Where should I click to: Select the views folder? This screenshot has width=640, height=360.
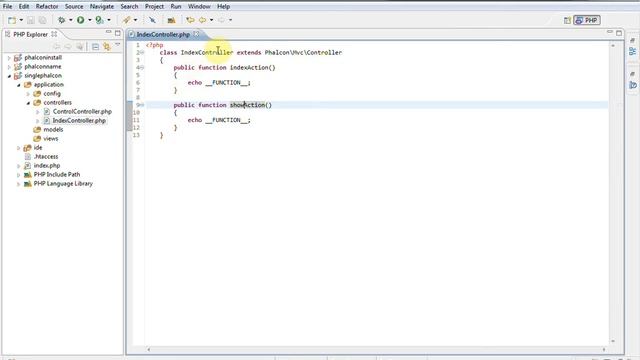[x=51, y=139]
